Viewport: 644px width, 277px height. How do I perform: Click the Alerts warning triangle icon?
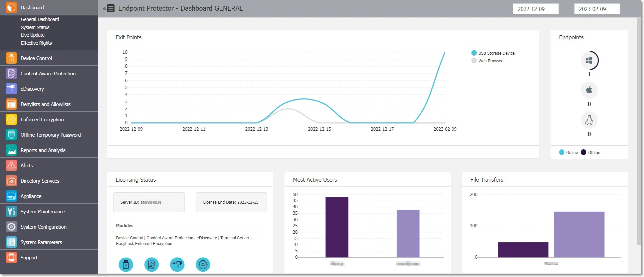(x=11, y=165)
